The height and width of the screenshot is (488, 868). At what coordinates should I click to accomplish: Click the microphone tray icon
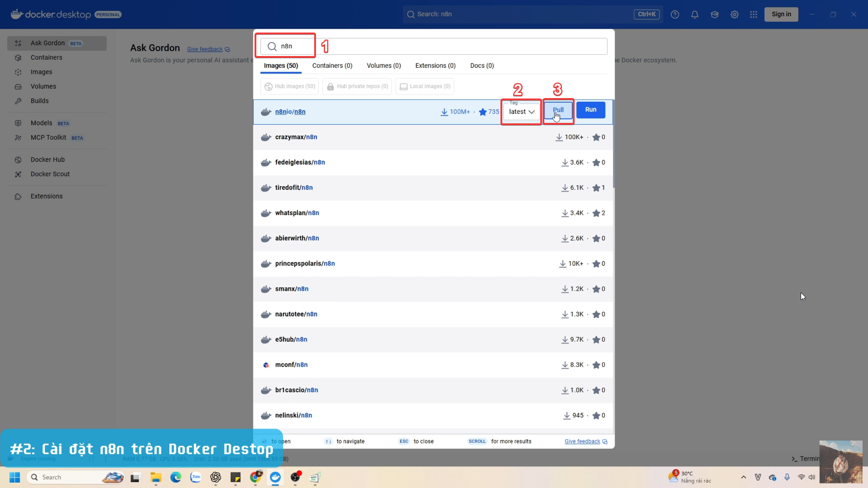click(x=787, y=477)
